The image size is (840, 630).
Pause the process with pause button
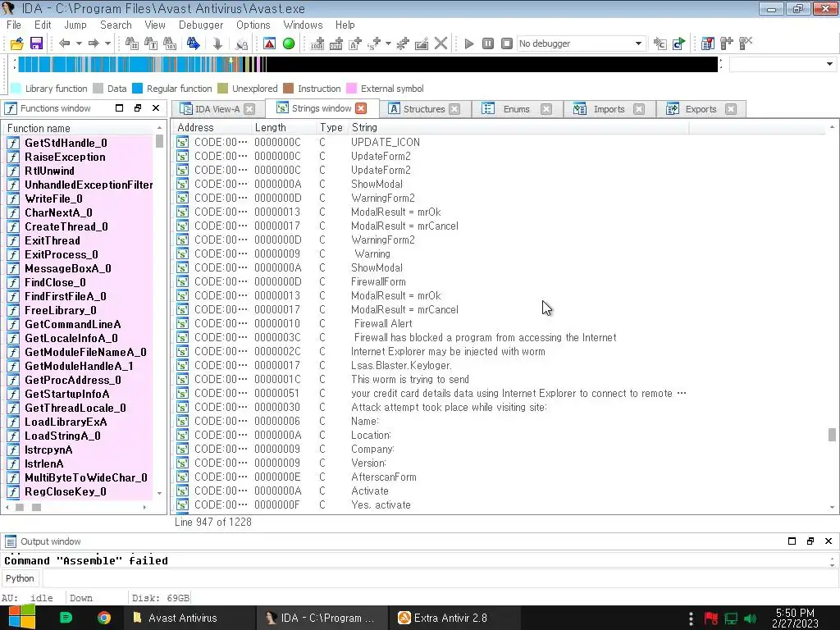(x=488, y=43)
